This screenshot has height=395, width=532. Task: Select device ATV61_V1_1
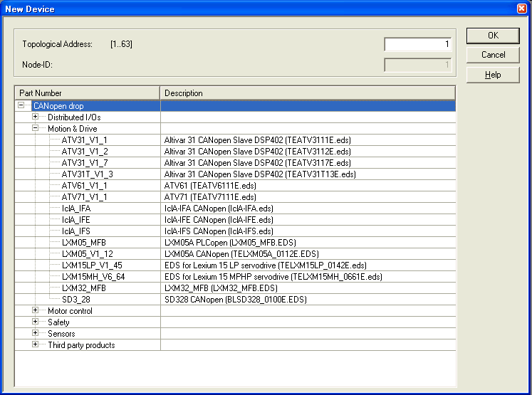pyautogui.click(x=84, y=186)
